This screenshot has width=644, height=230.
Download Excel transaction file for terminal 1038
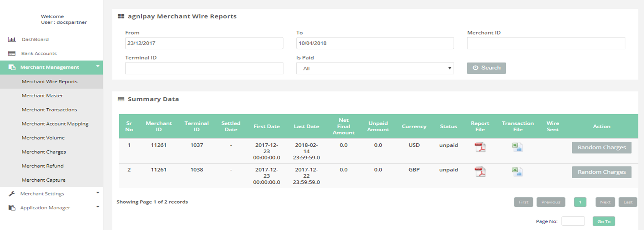point(517,172)
